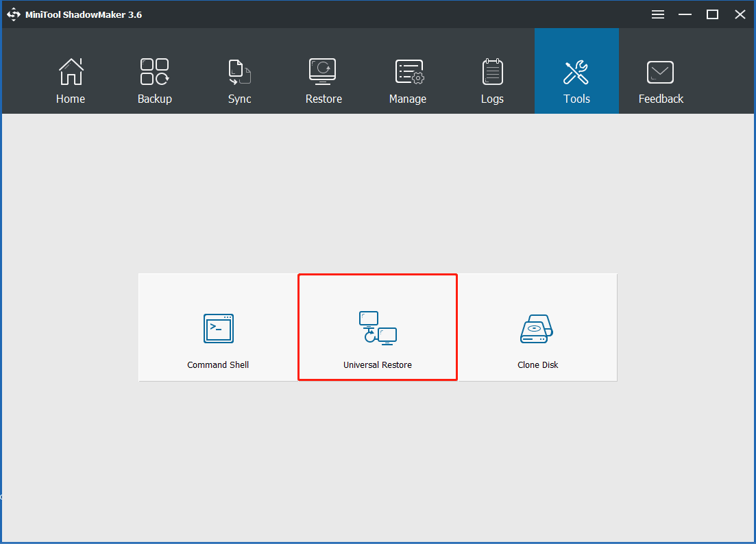Launch the Command Shell terminal icon

(218, 328)
